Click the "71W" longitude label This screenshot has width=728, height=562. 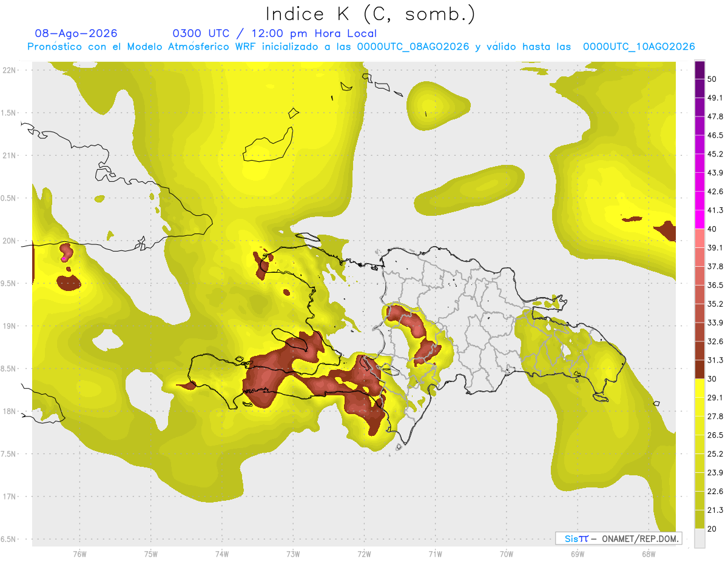[x=435, y=554]
